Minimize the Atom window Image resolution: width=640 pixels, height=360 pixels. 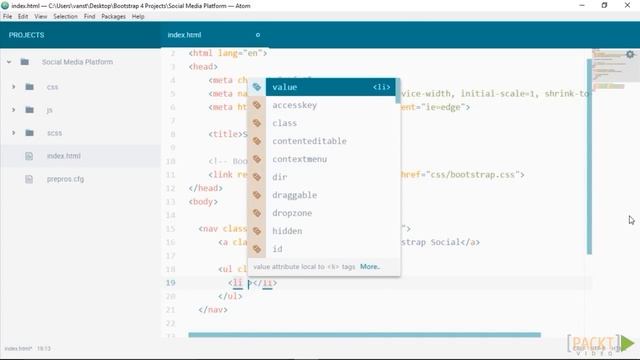582,5
